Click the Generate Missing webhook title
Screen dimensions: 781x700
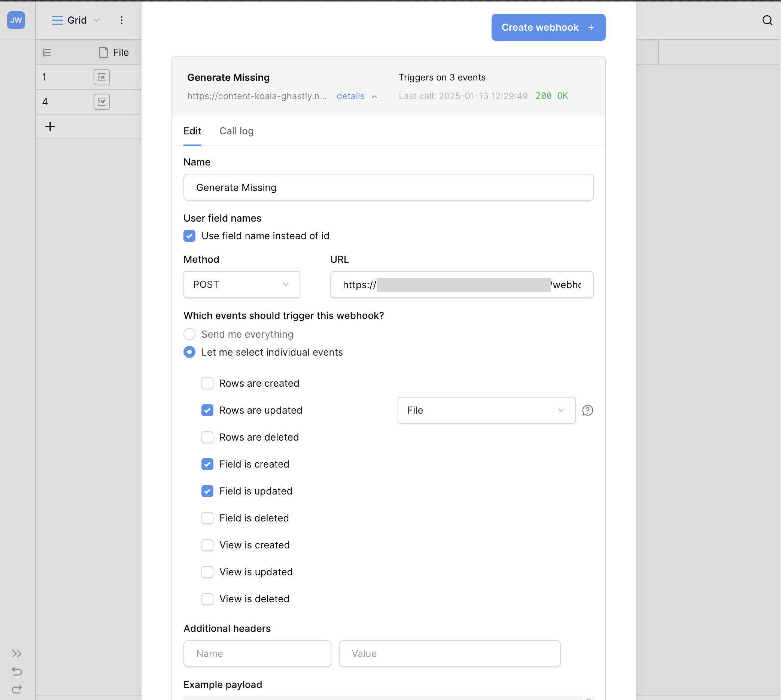tap(228, 77)
